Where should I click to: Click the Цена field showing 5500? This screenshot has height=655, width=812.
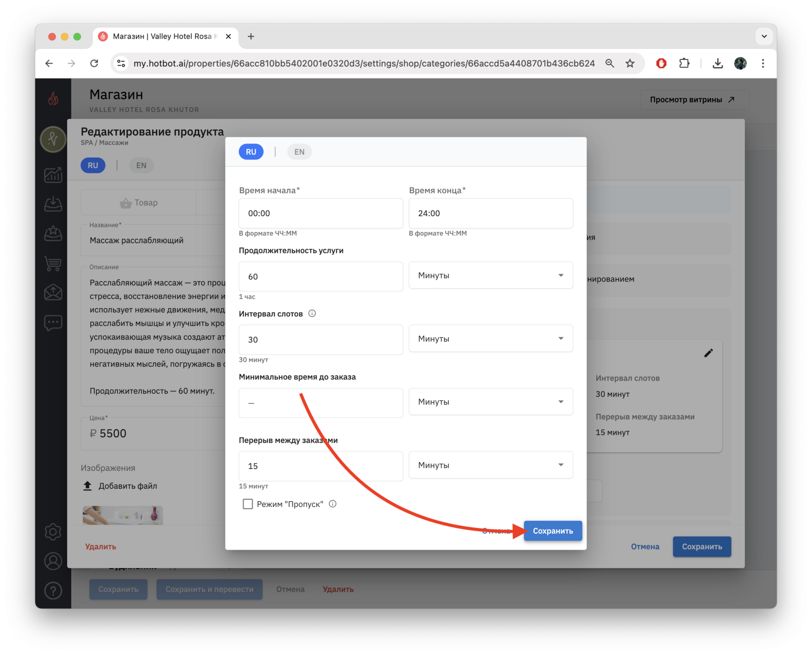(x=153, y=434)
